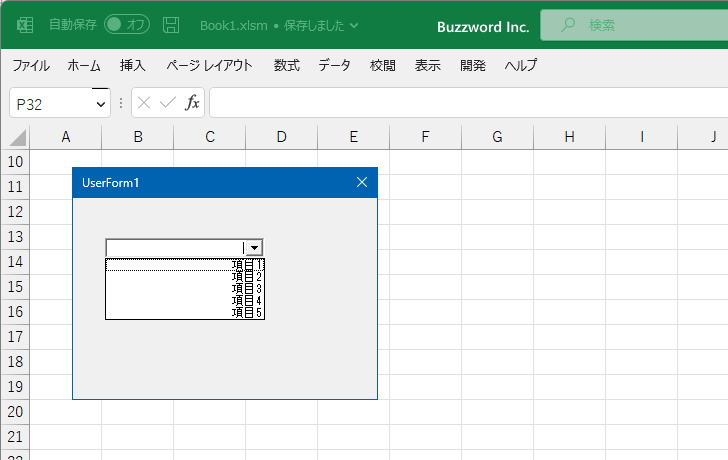
Task: Select column F header
Action: tap(426, 137)
